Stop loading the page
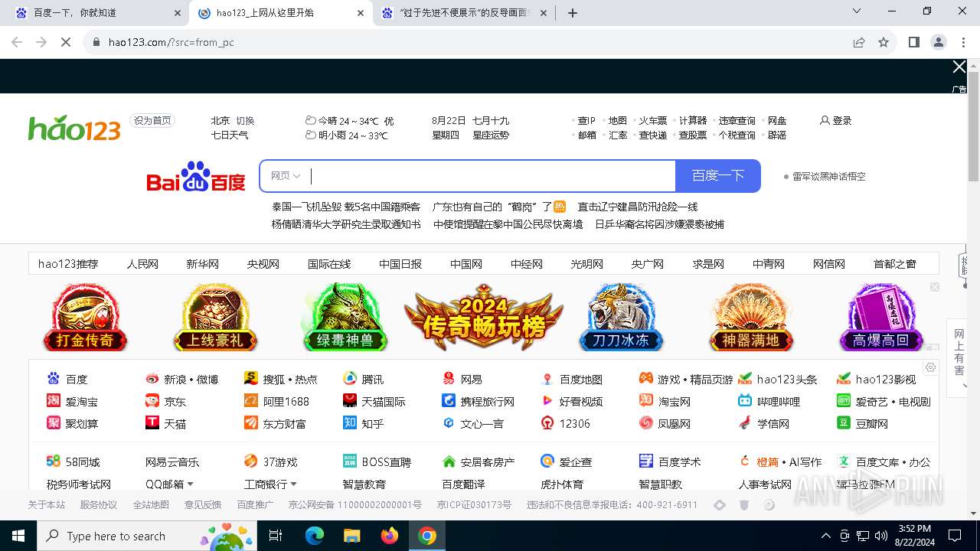The width and height of the screenshot is (980, 551). [x=66, y=42]
